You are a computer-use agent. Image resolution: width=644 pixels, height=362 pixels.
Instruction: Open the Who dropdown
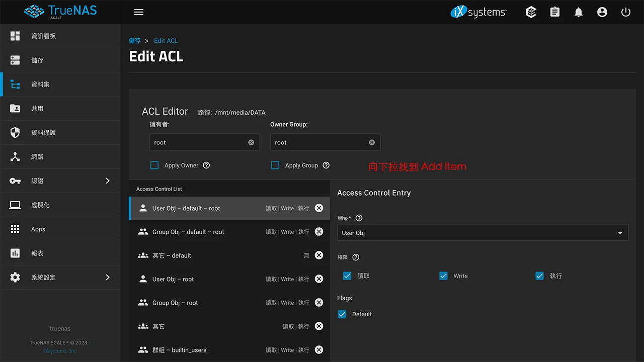[x=482, y=233]
